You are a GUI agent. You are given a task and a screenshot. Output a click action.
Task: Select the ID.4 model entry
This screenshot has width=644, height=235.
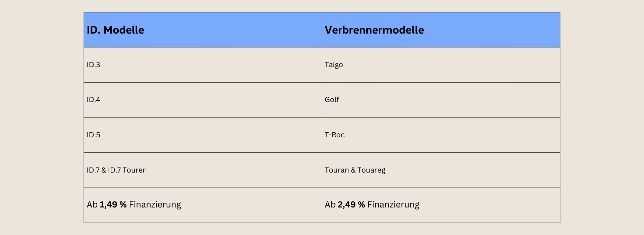(93, 100)
